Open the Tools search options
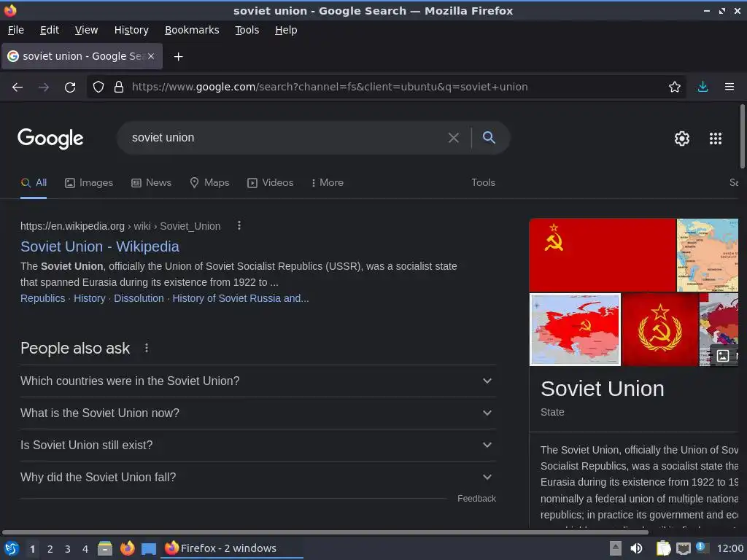The width and height of the screenshot is (747, 560). [x=483, y=183]
